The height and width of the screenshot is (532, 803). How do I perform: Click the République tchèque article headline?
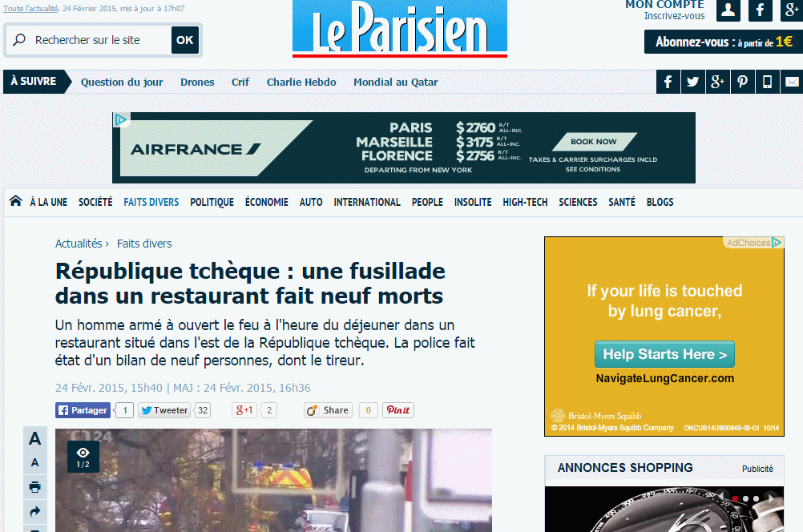click(250, 283)
